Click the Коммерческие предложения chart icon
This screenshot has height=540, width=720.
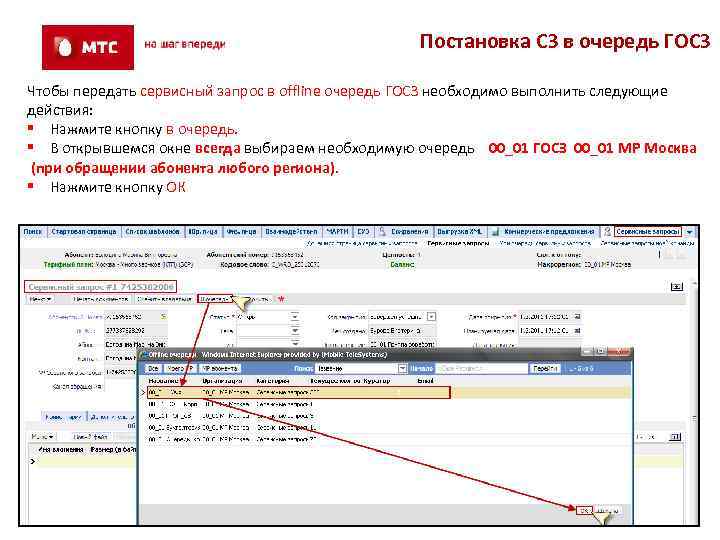[495, 232]
